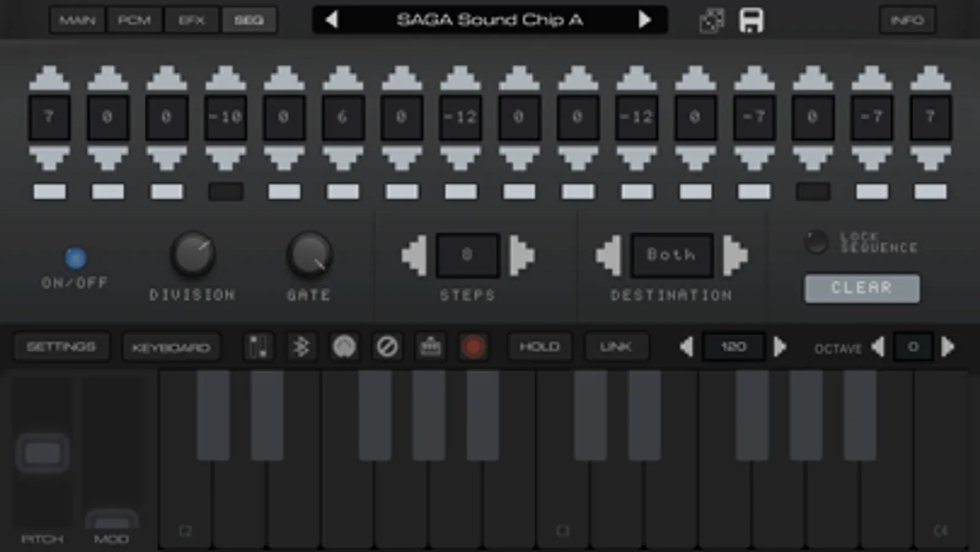Toggle the eighth step pad under -12
Viewport: 980px width, 552px height.
coord(460,192)
